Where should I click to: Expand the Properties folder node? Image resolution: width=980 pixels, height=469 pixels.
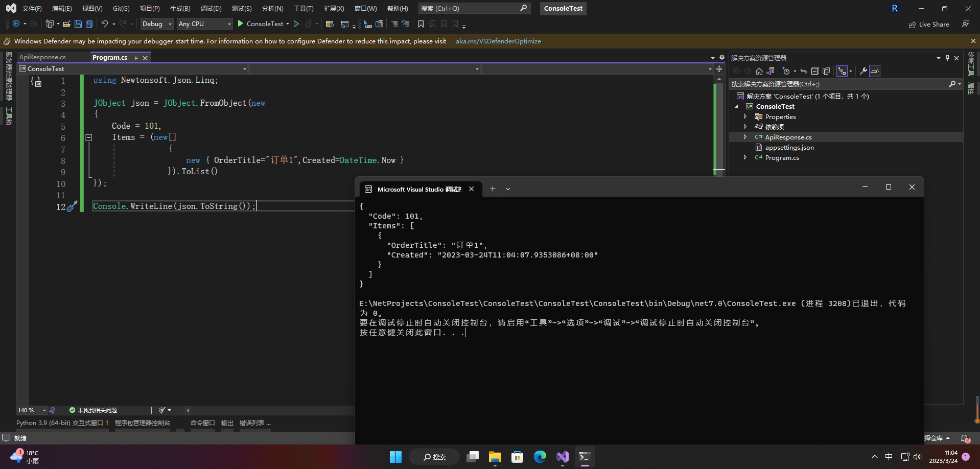745,117
